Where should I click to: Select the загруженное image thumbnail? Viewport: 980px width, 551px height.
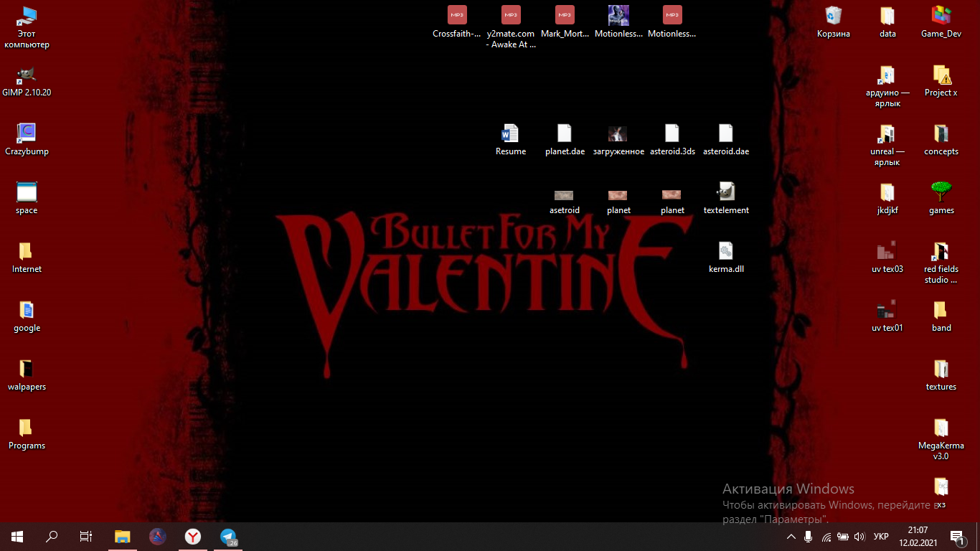(x=618, y=134)
